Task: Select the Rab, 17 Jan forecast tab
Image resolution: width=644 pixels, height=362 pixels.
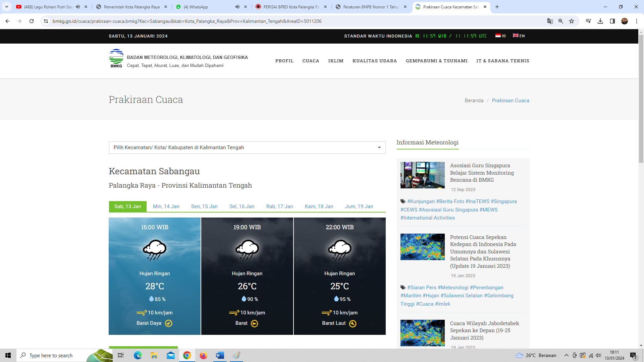Action: click(x=279, y=206)
